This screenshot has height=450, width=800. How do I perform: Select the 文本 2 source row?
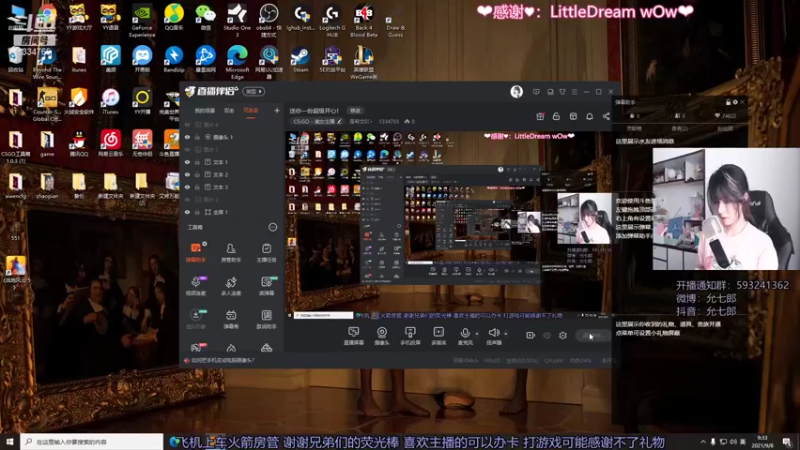pyautogui.click(x=232, y=174)
